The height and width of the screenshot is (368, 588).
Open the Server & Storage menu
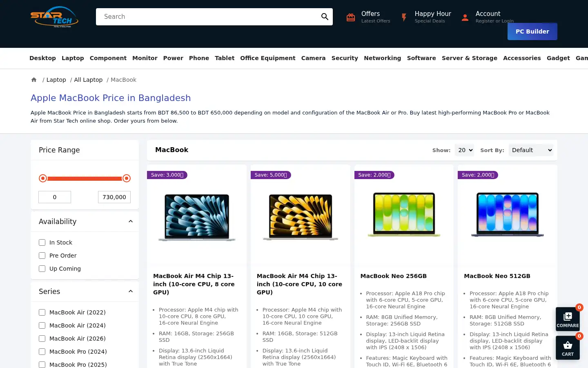[470, 58]
